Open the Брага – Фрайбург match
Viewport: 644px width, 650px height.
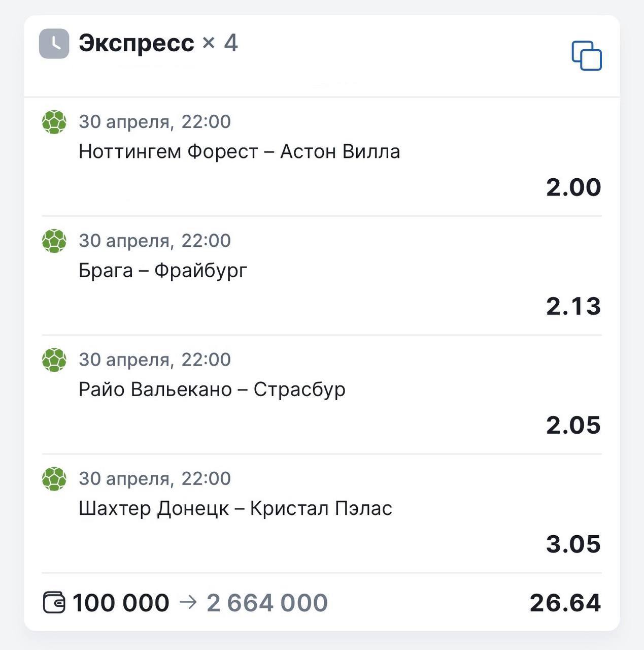[x=162, y=271]
